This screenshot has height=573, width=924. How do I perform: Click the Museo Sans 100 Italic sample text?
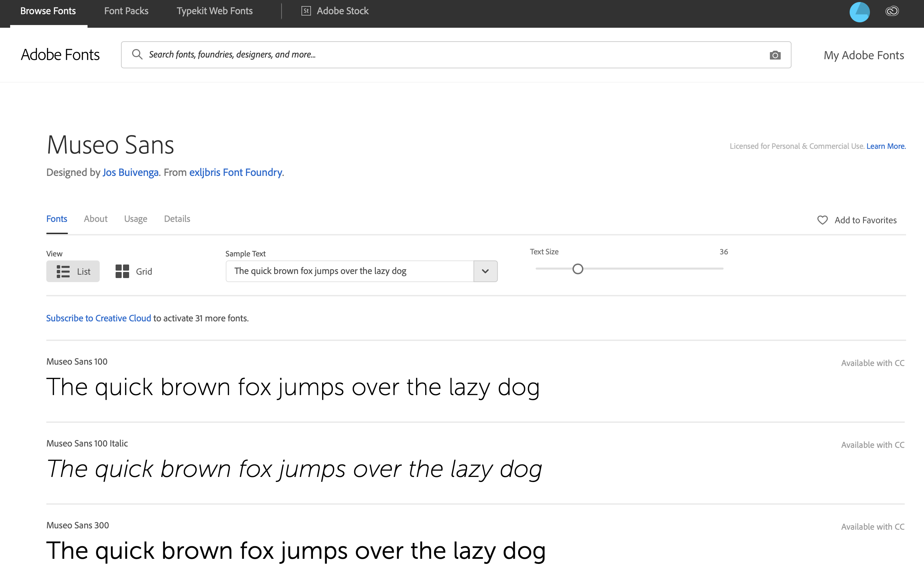294,470
